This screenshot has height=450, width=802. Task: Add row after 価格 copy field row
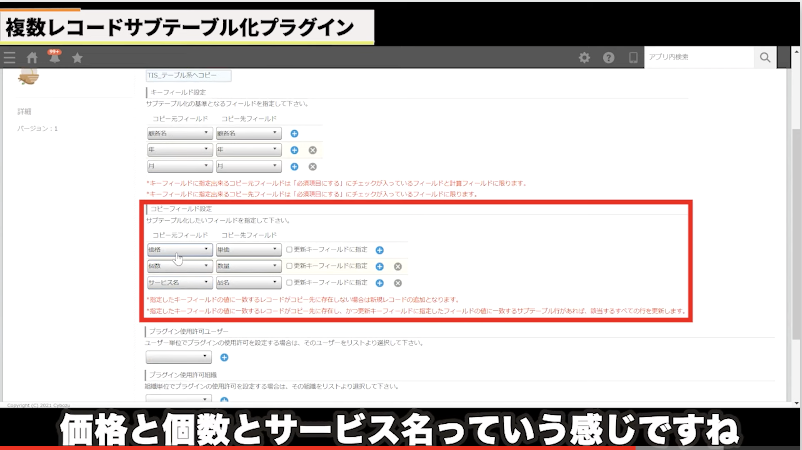coord(380,249)
